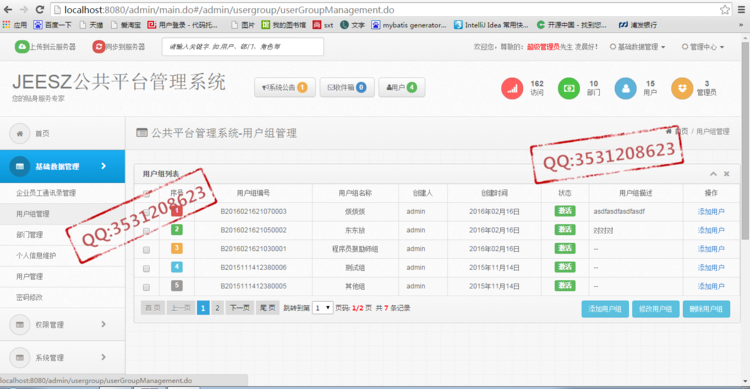Click group number B2016021621070003
Viewport: 750px width, 389px height.
pos(254,211)
